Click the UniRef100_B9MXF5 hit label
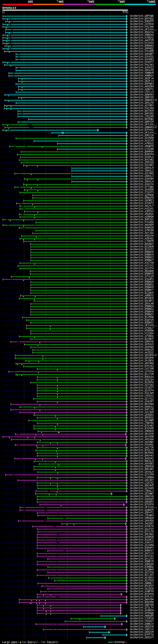Image resolution: width=158 pixels, height=644 pixels. pyautogui.click(x=142, y=21)
